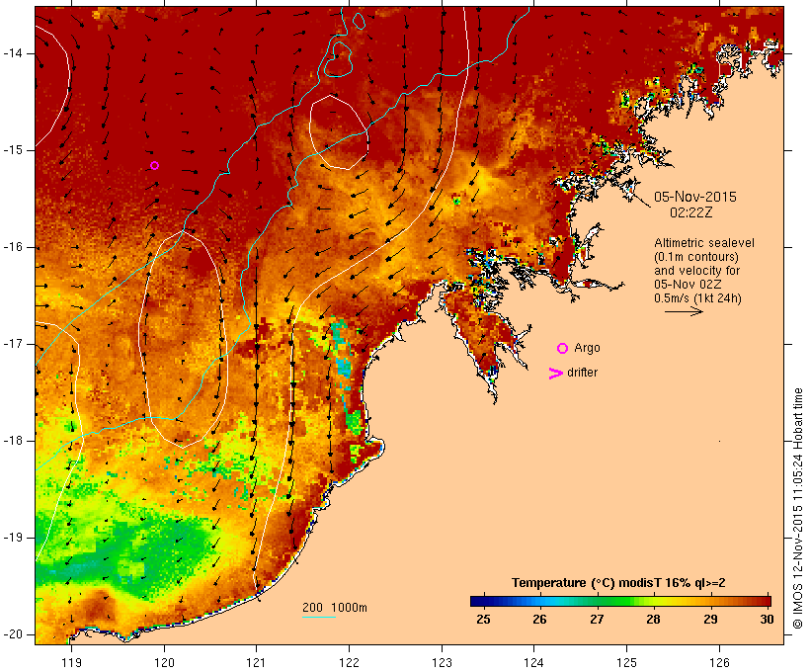Click the '0.5m/s (1kt 24h)' text
The width and height of the screenshot is (810, 672).
[x=697, y=298]
